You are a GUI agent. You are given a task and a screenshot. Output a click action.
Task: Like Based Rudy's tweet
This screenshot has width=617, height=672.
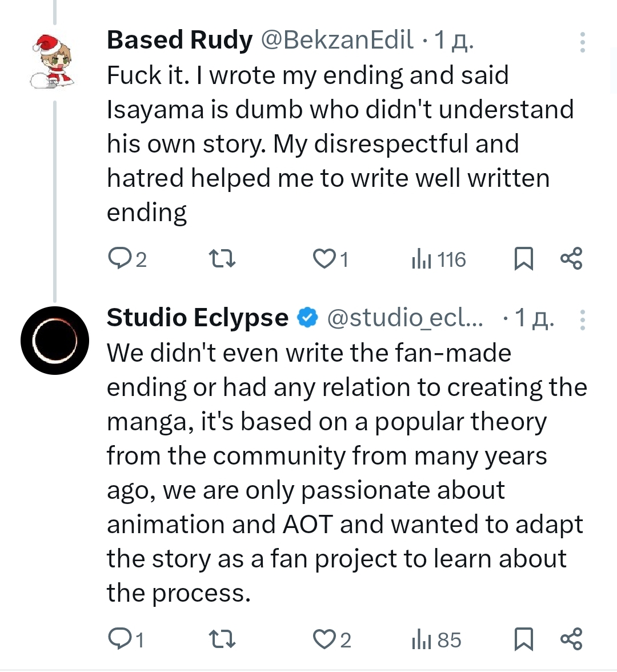pos(324,259)
